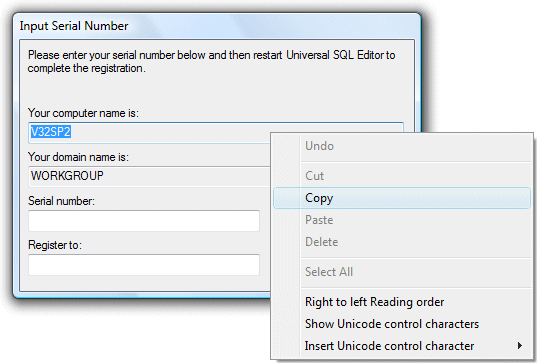Click the 'Register to:' label
The height and width of the screenshot is (363, 537).
coord(55,245)
